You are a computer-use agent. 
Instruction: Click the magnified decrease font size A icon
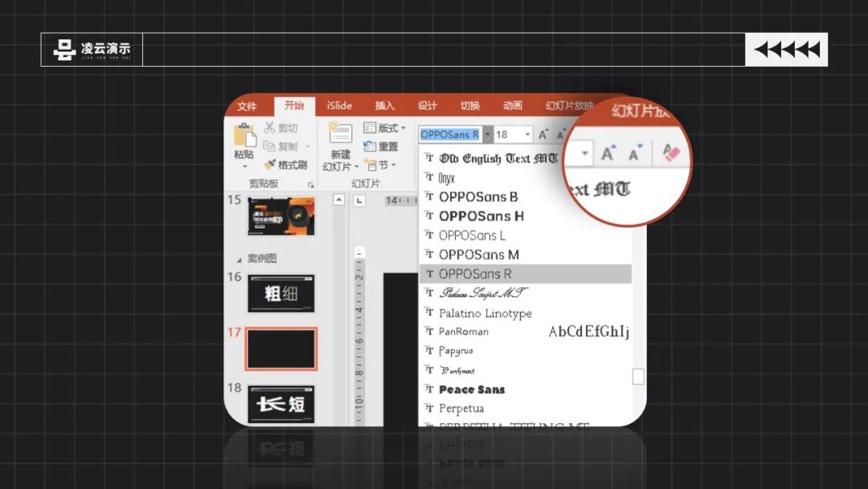(634, 153)
